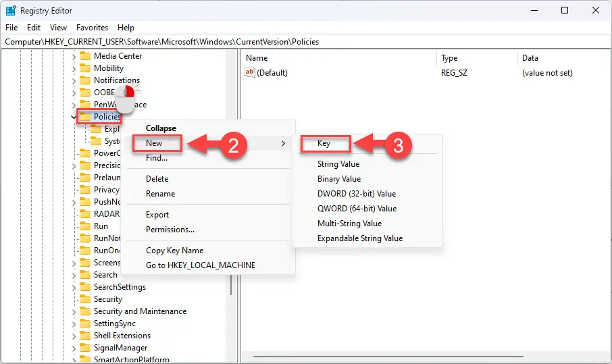Viewport: 612px width, 364px height.
Task: Select the (Default) value entry
Action: pos(272,72)
